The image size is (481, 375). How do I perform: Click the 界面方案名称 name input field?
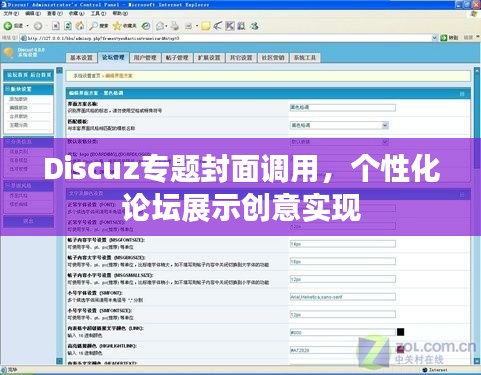[343, 107]
